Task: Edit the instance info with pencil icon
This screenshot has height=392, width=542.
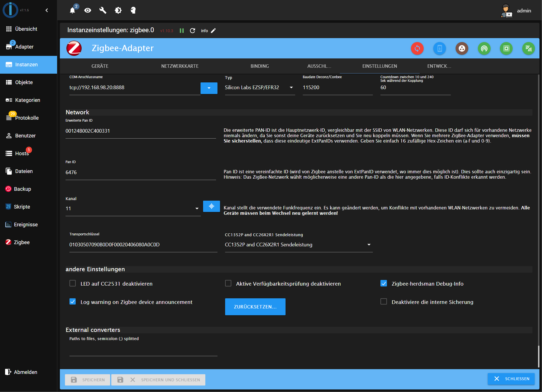Action: [214, 30]
